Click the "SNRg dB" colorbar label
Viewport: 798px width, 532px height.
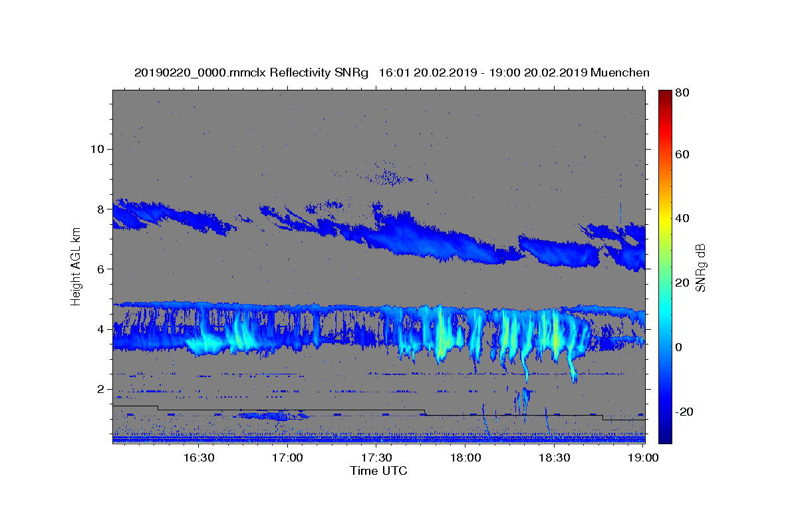700,267
